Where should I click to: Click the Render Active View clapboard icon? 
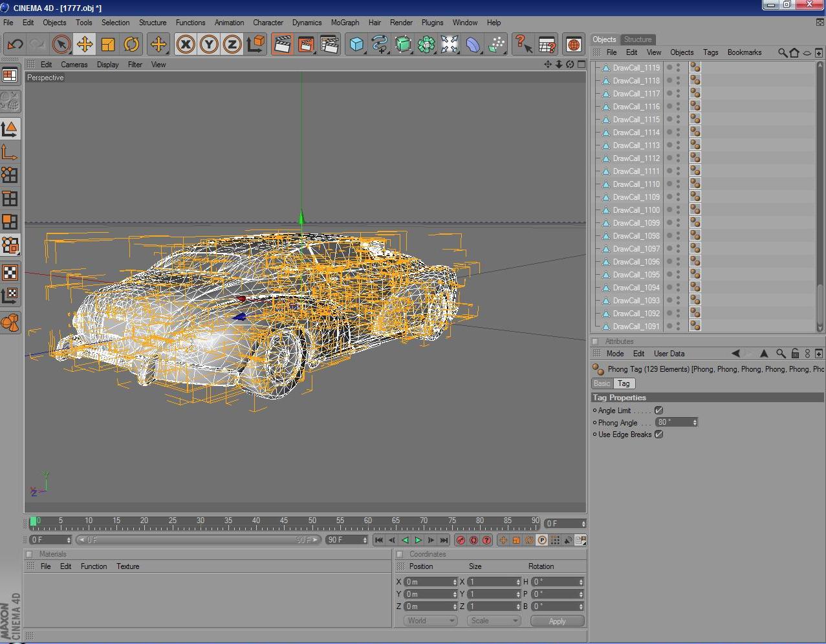[x=282, y=44]
